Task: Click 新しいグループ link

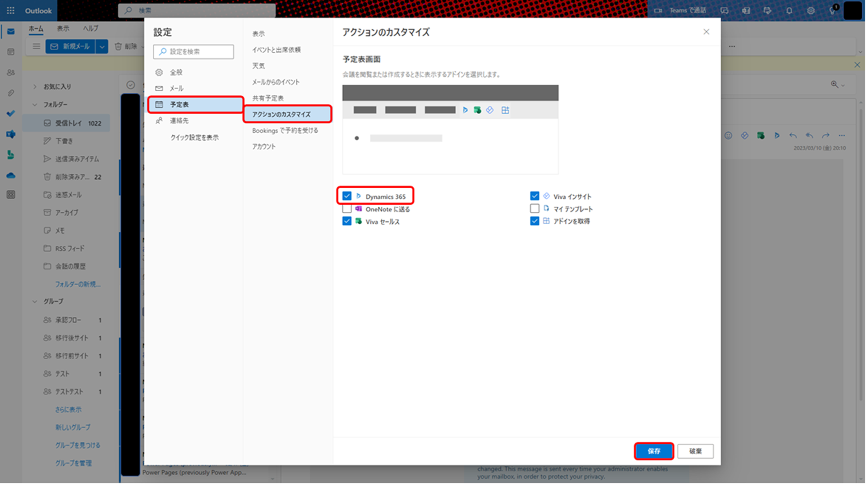Action: [x=73, y=427]
